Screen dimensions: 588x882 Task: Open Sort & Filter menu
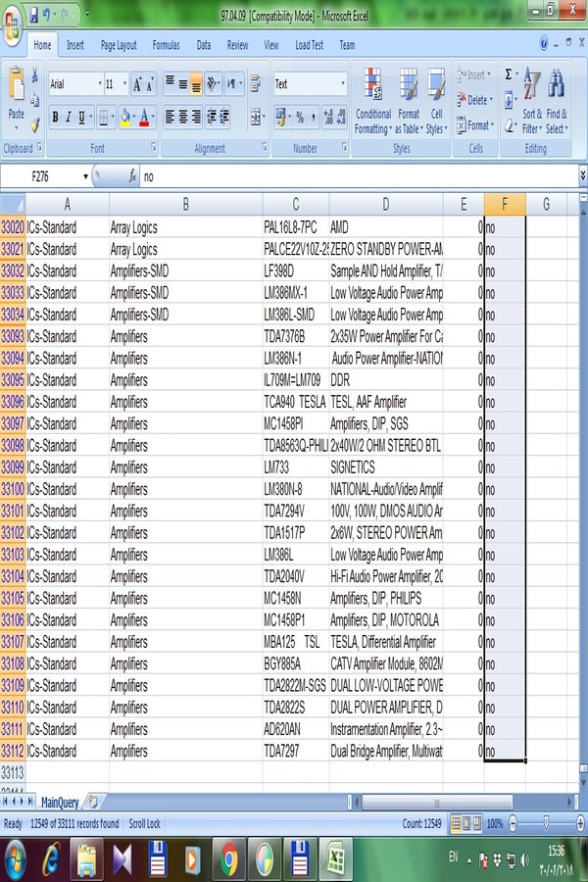pos(532,101)
